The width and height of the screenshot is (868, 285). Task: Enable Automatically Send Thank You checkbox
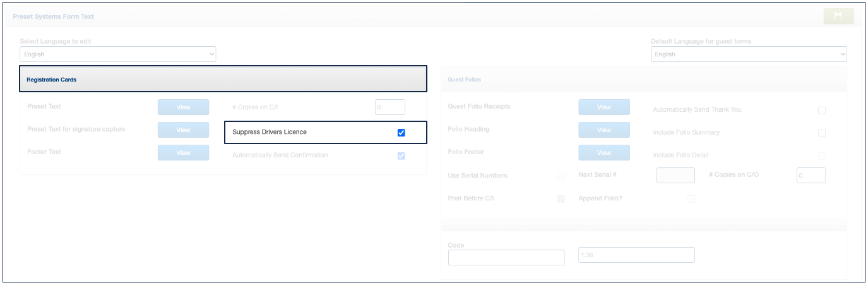[822, 111]
